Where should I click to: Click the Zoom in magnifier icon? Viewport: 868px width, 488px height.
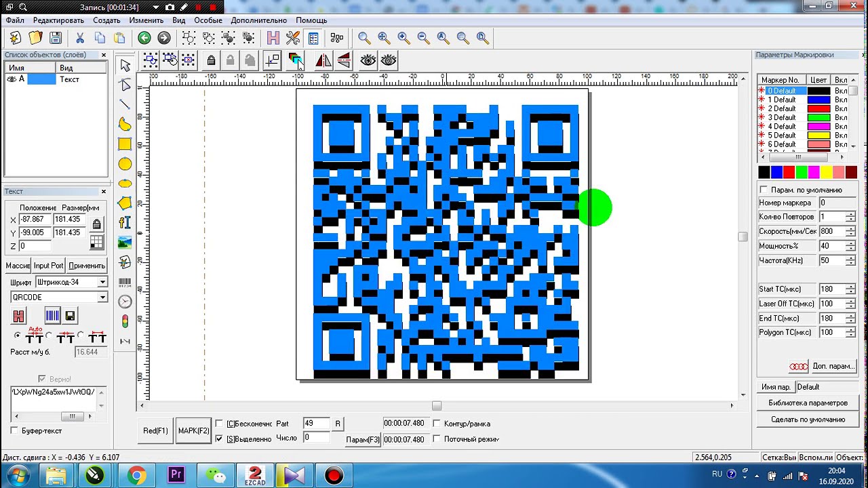(403, 38)
